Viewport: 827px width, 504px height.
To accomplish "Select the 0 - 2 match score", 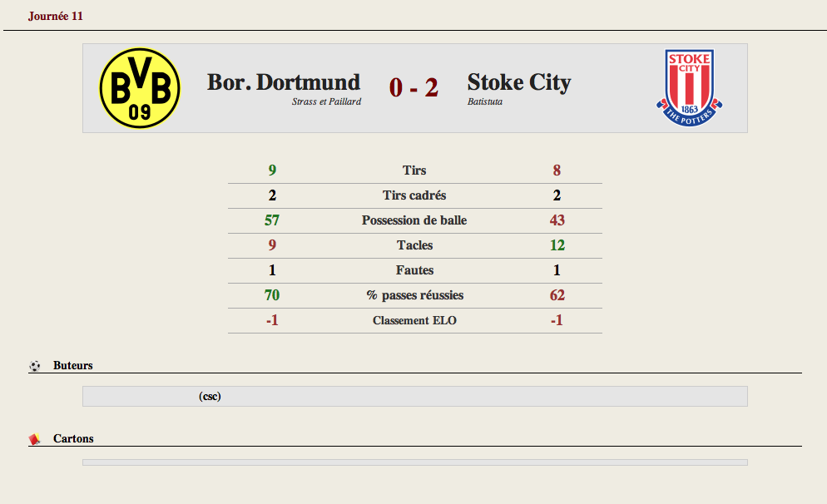I will [x=414, y=87].
